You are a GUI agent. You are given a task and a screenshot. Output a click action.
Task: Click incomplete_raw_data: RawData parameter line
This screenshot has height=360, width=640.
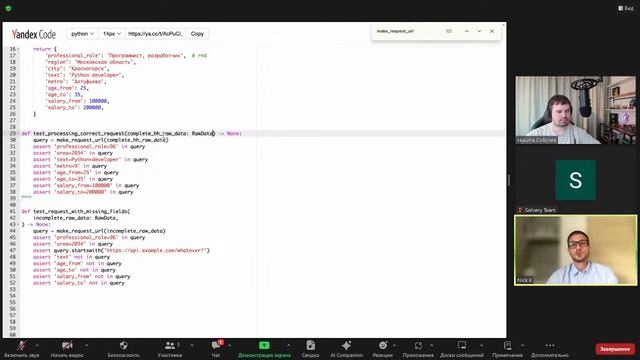pos(76,218)
